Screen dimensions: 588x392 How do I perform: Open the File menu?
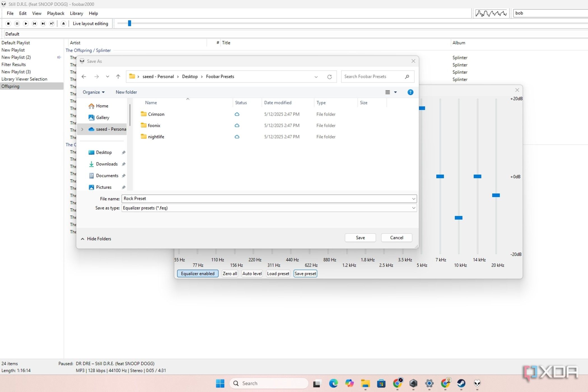pyautogui.click(x=10, y=13)
